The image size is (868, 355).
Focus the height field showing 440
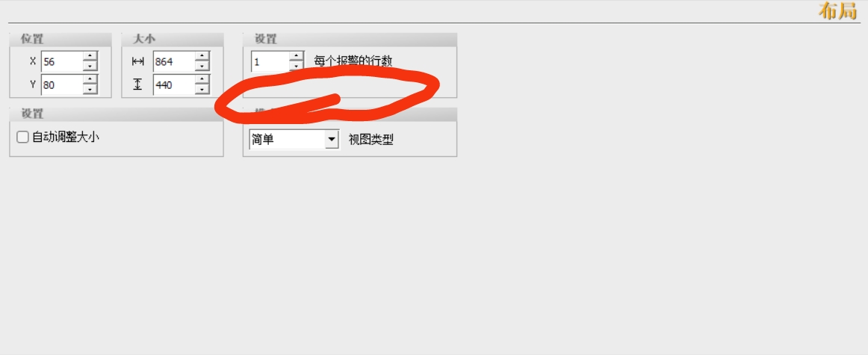point(174,84)
